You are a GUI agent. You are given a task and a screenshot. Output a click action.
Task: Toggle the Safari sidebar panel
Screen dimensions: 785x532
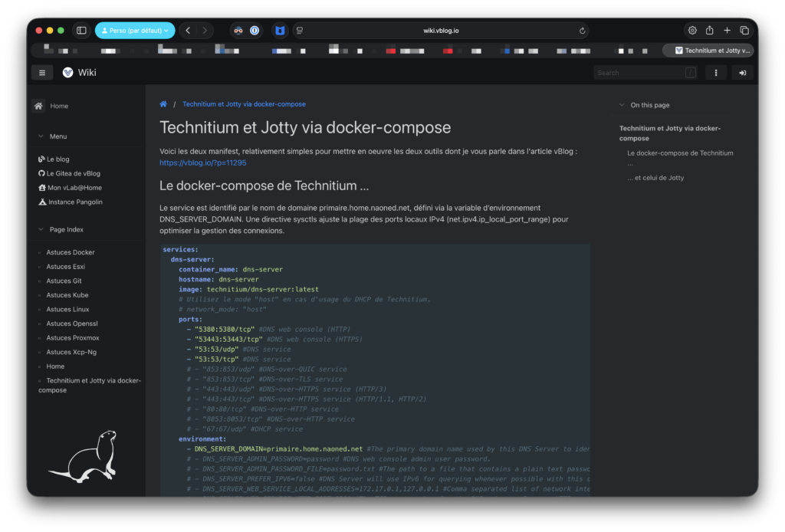tap(81, 31)
